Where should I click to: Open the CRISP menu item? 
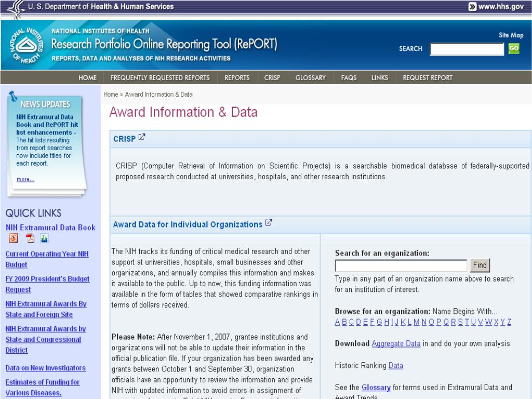click(x=272, y=78)
